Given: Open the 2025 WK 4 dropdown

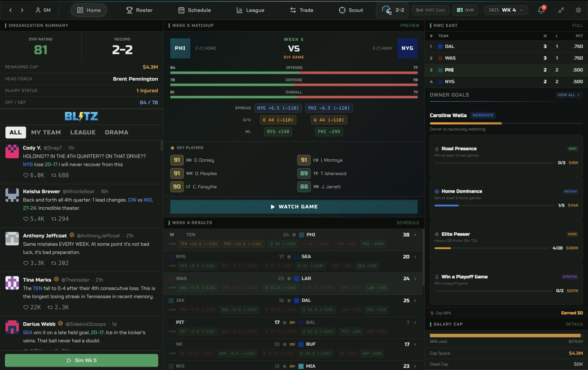Looking at the screenshot, I should [506, 10].
